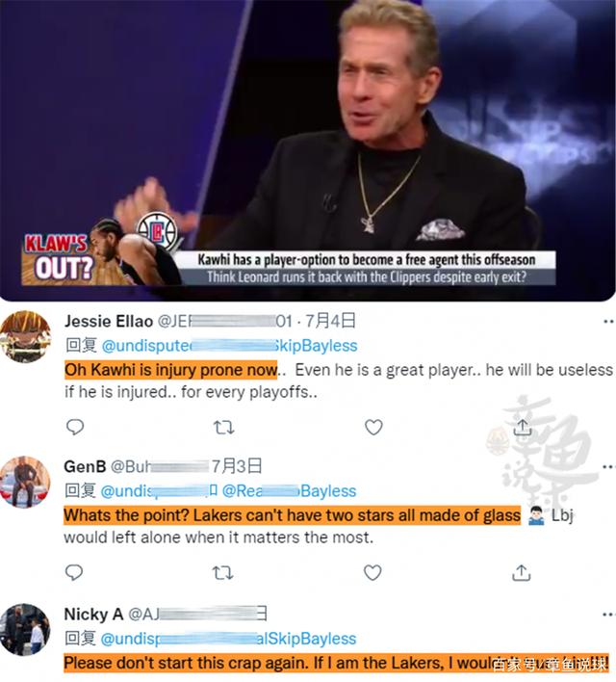The image size is (616, 682).
Task: Share GenB's tweet
Action: tap(522, 573)
